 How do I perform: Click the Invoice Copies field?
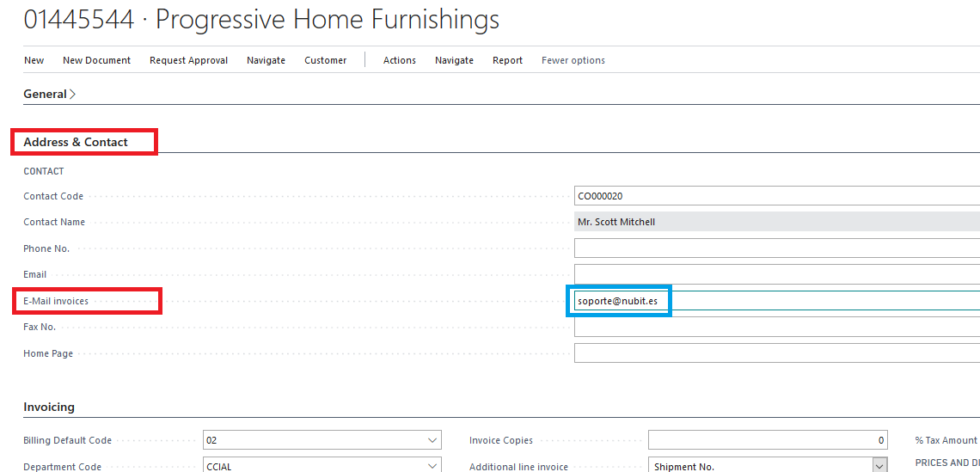(768, 440)
